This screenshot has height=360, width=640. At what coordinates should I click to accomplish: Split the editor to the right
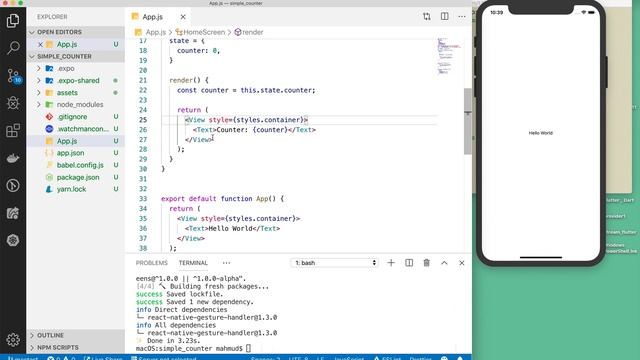[444, 16]
